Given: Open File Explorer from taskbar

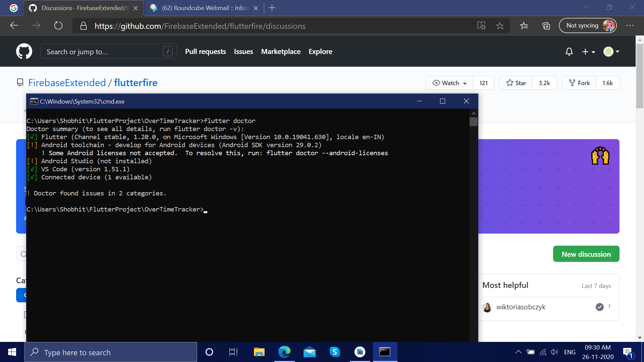Looking at the screenshot, I should coord(259,352).
